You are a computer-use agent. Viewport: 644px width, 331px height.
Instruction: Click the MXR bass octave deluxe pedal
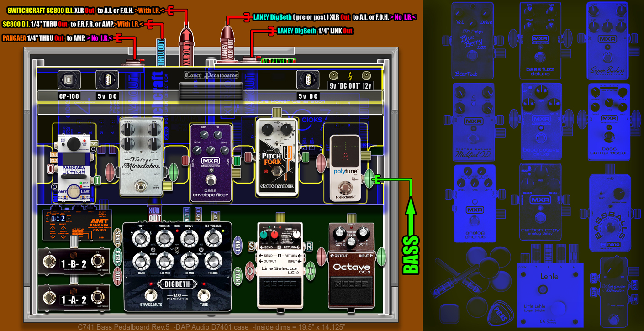pos(541,121)
